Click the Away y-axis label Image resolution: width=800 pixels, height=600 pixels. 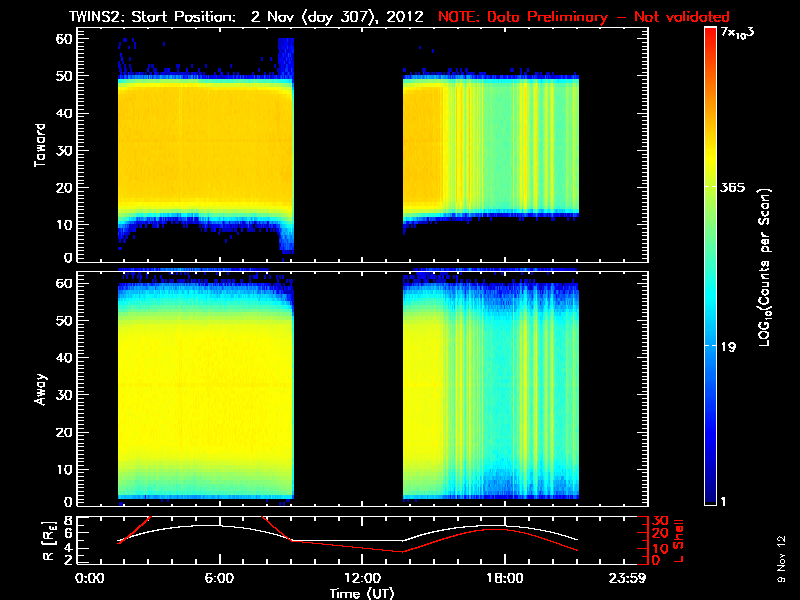point(41,386)
